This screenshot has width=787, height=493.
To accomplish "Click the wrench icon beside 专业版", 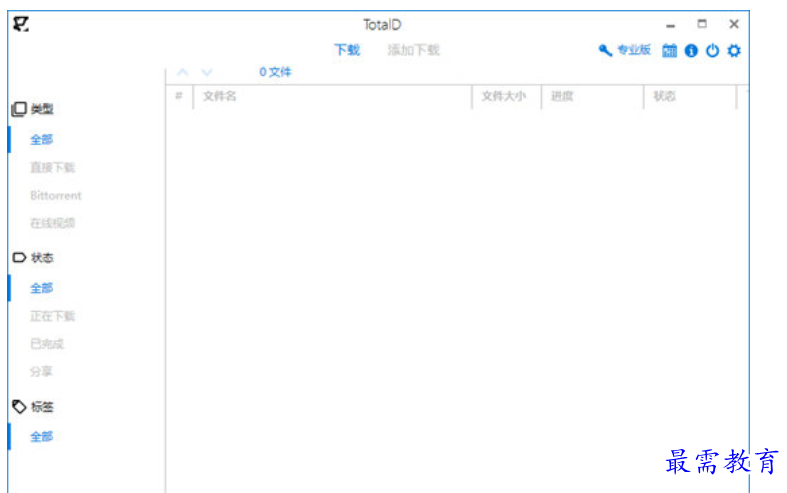I will (605, 50).
